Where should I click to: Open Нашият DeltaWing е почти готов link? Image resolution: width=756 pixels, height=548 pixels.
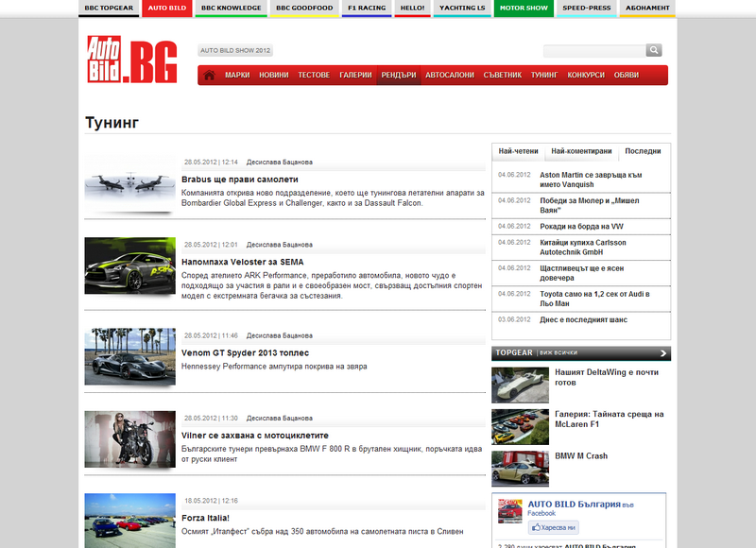pyautogui.click(x=607, y=377)
